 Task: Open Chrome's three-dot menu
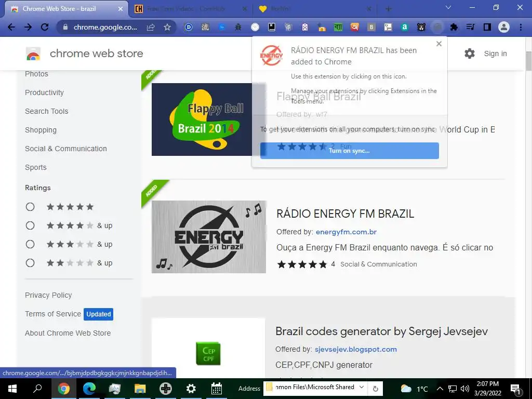[521, 27]
